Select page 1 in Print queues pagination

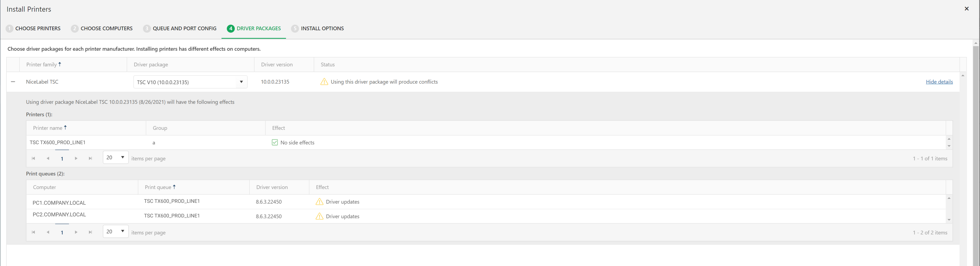pyautogui.click(x=62, y=232)
